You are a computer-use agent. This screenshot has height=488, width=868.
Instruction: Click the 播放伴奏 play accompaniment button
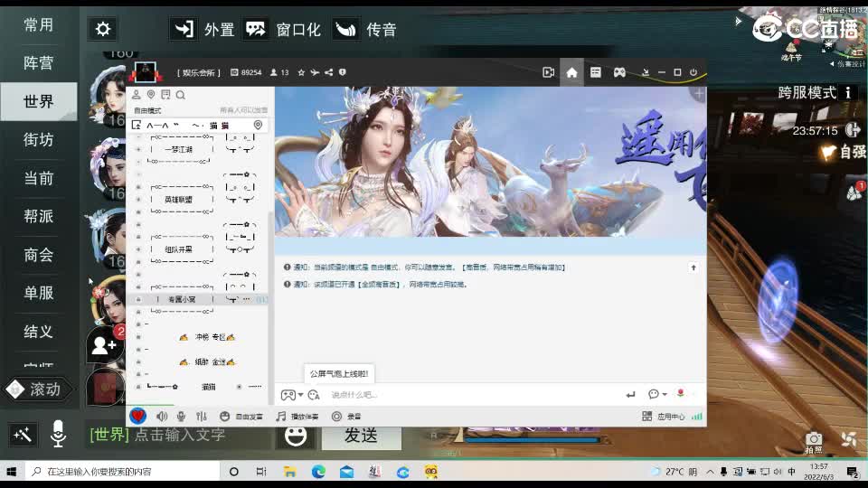(x=297, y=416)
